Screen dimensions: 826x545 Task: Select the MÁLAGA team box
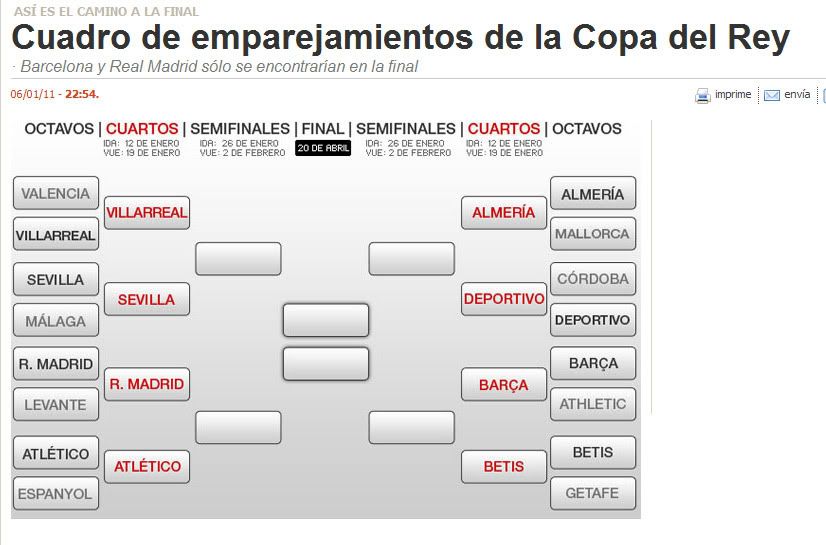point(56,321)
